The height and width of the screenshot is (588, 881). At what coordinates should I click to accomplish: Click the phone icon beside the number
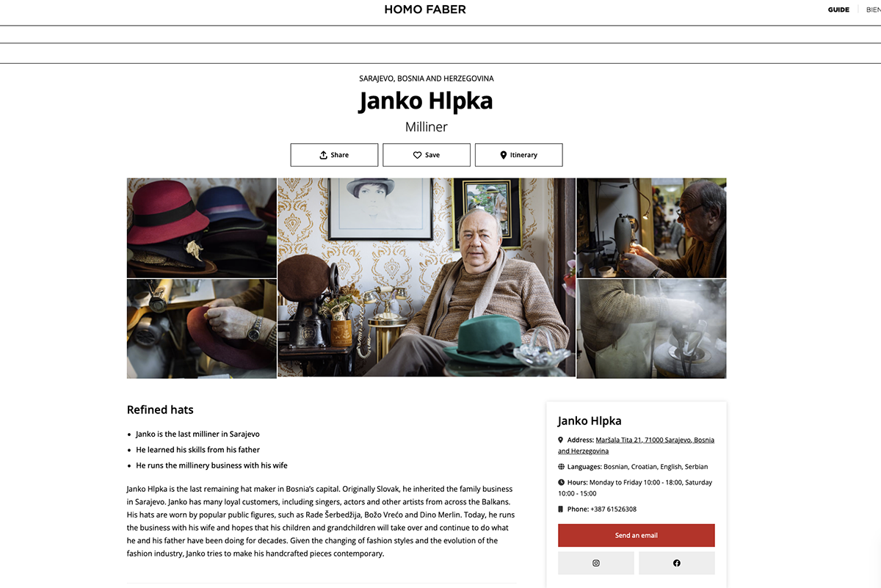pyautogui.click(x=561, y=509)
